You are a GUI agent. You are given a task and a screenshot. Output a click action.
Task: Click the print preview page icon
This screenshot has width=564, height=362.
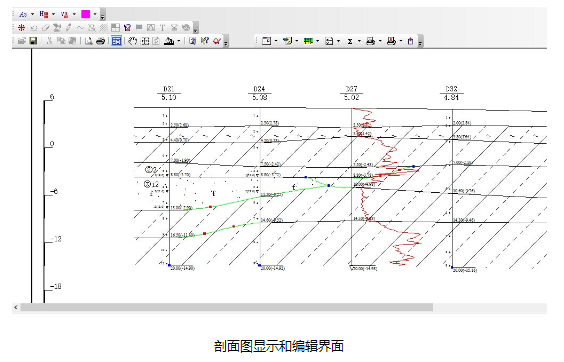[88, 41]
